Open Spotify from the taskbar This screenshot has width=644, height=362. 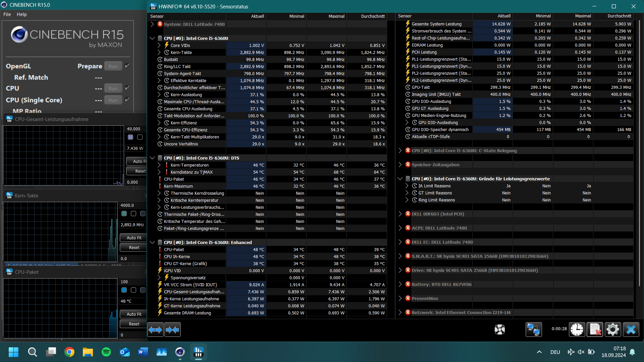[x=106, y=352]
